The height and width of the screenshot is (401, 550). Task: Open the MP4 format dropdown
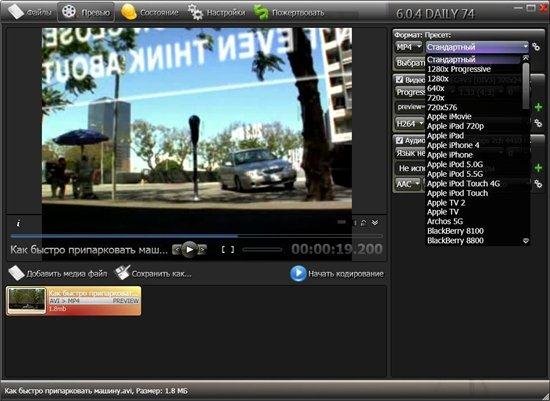[x=409, y=47]
